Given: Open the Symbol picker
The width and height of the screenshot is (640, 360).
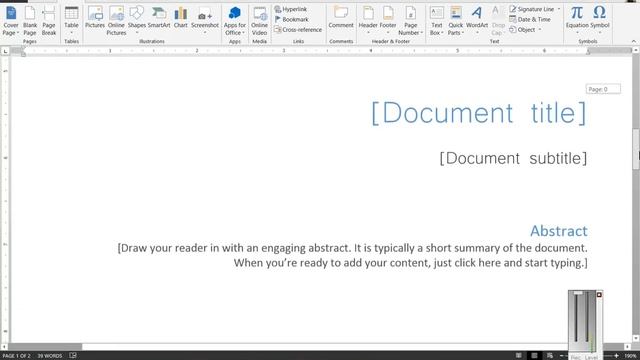Looking at the screenshot, I should (x=600, y=21).
